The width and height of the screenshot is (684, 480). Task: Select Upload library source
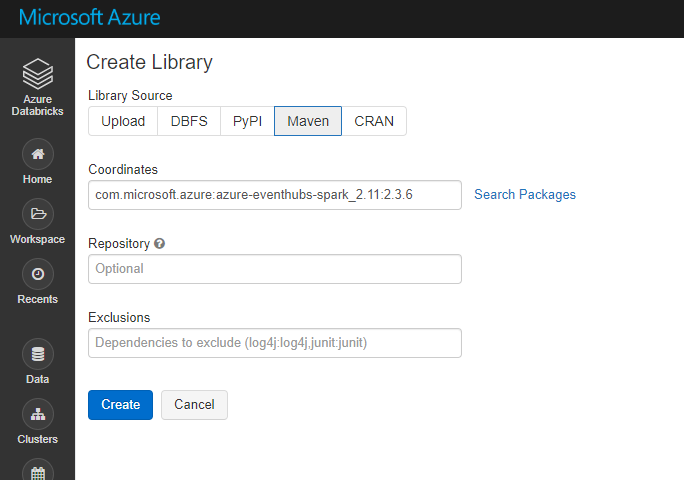123,121
